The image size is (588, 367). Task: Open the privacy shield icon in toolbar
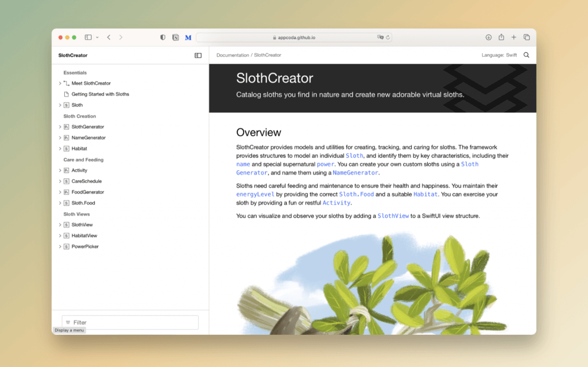(x=163, y=37)
